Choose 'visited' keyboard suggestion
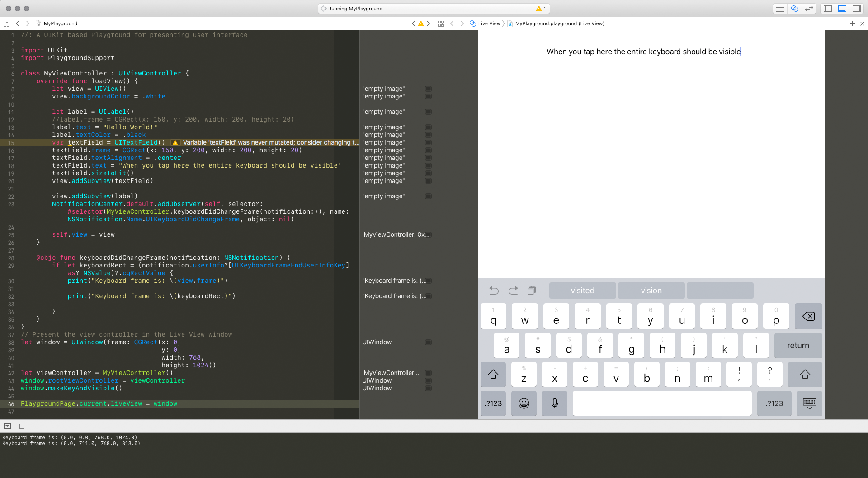868x478 pixels. point(582,291)
